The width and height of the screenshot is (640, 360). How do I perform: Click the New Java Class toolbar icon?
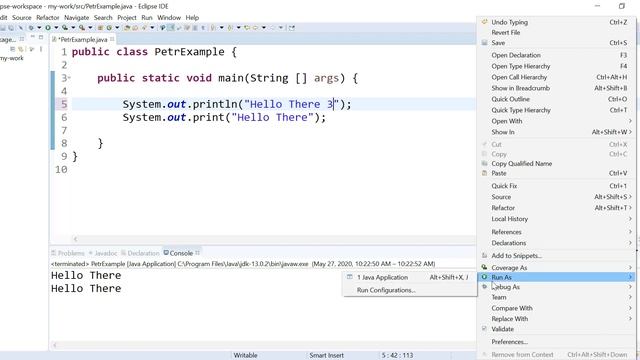109,28
